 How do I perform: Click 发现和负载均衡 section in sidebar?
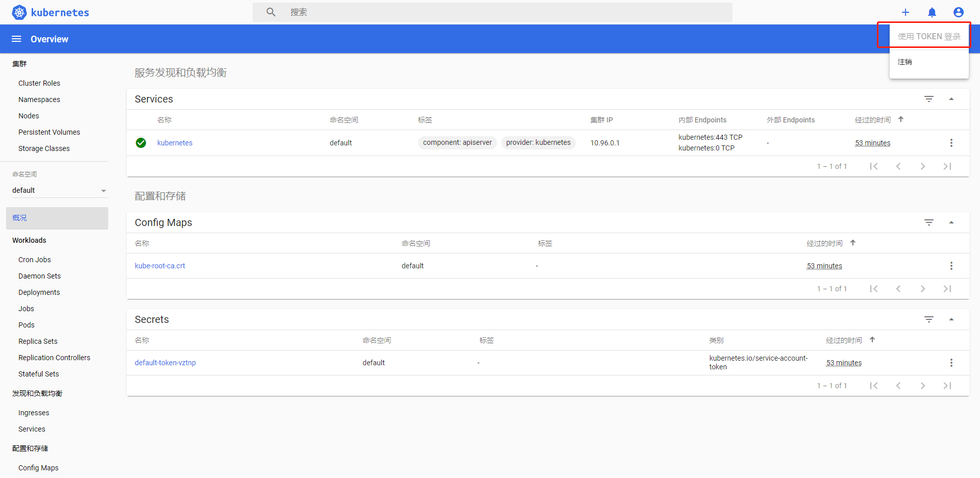(37, 393)
